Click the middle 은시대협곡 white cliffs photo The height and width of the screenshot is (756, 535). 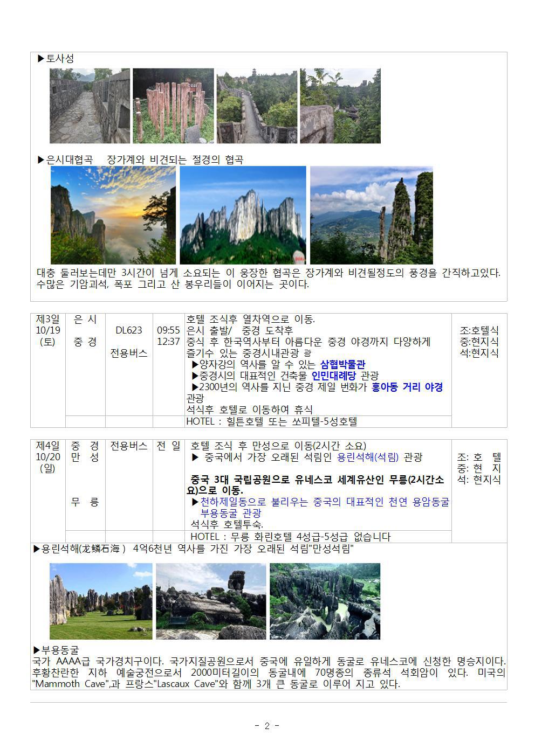(243, 215)
